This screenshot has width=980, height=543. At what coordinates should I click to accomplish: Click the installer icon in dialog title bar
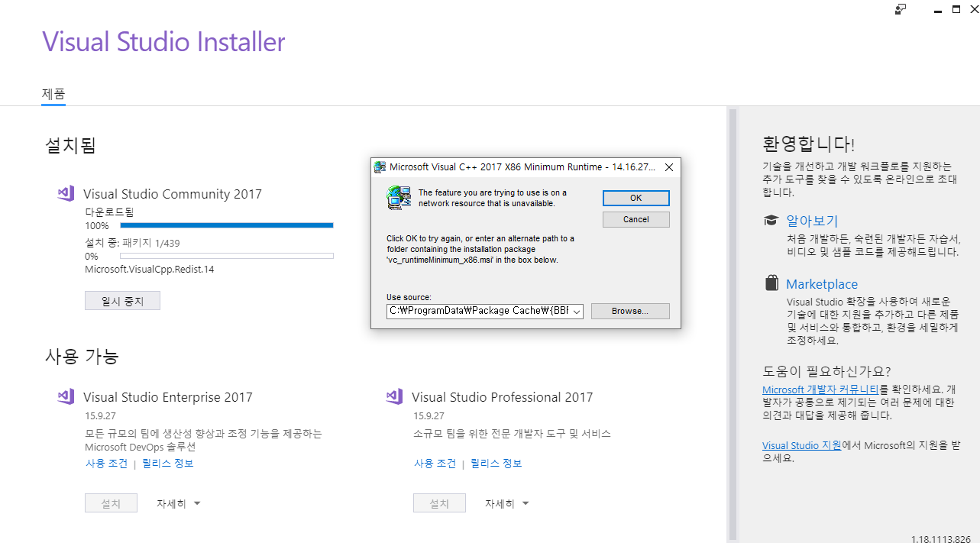point(380,166)
